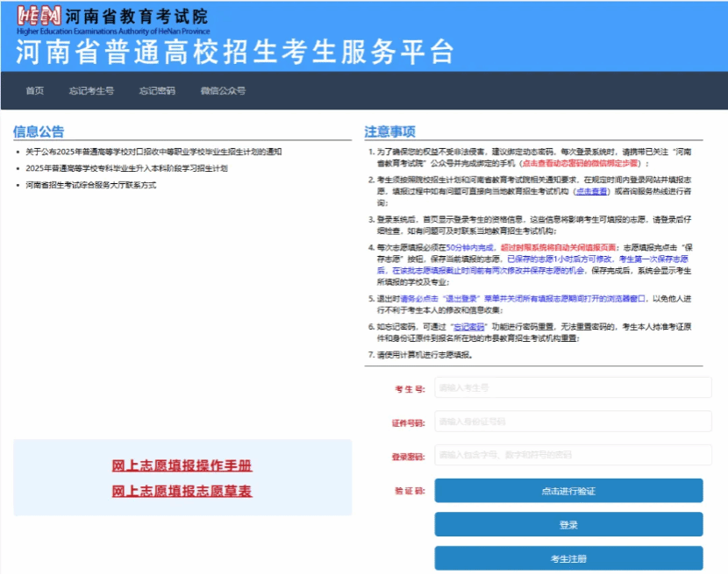Go to 微信公众号 in the navigation bar
Screen dimensions: 728x575
point(222,91)
